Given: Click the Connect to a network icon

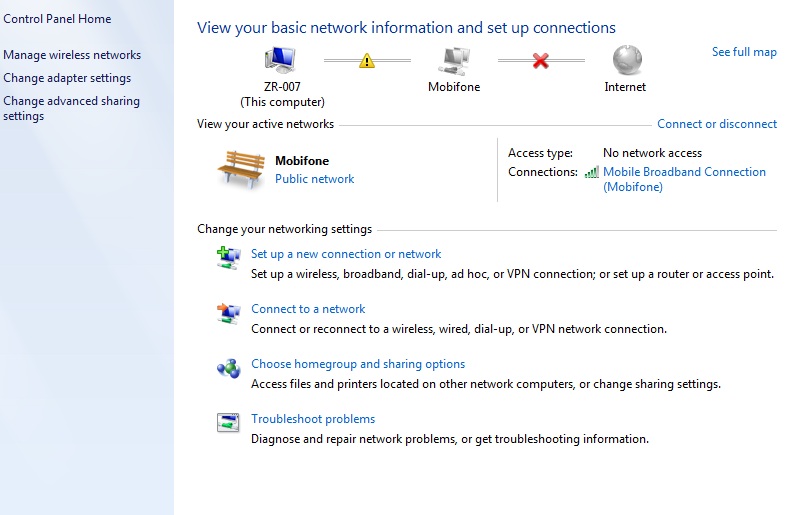Looking at the screenshot, I should point(229,314).
